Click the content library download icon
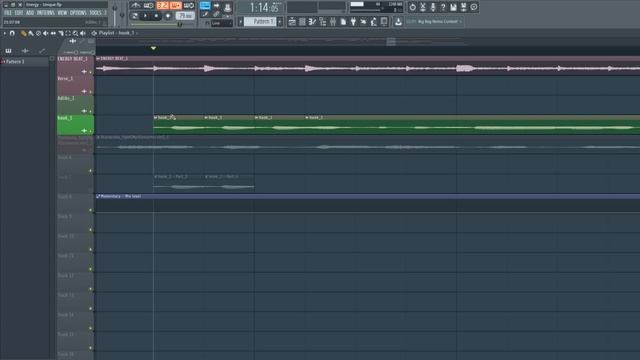 (x=398, y=22)
